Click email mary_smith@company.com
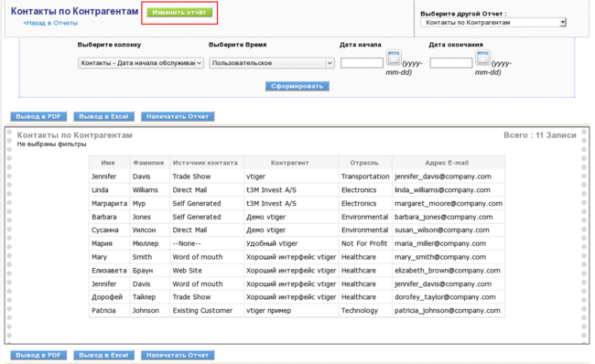The height and width of the screenshot is (364, 595). 440,257
